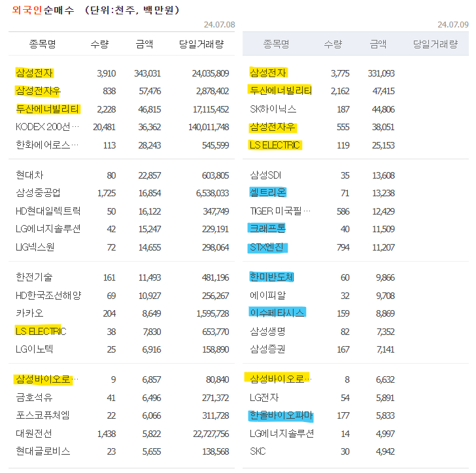Screen dimensions: 476x473
Task: Open 대원전선 stock entry
Action: [x=34, y=433]
